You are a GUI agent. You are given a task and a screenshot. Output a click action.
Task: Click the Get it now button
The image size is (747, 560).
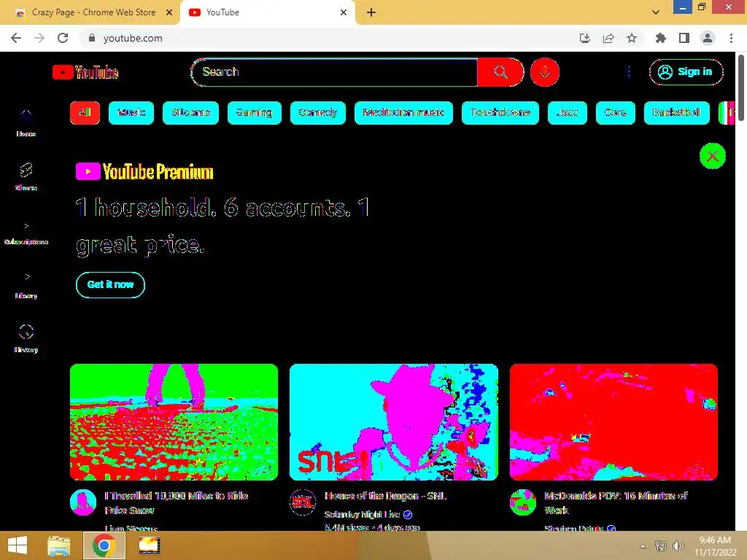click(111, 285)
